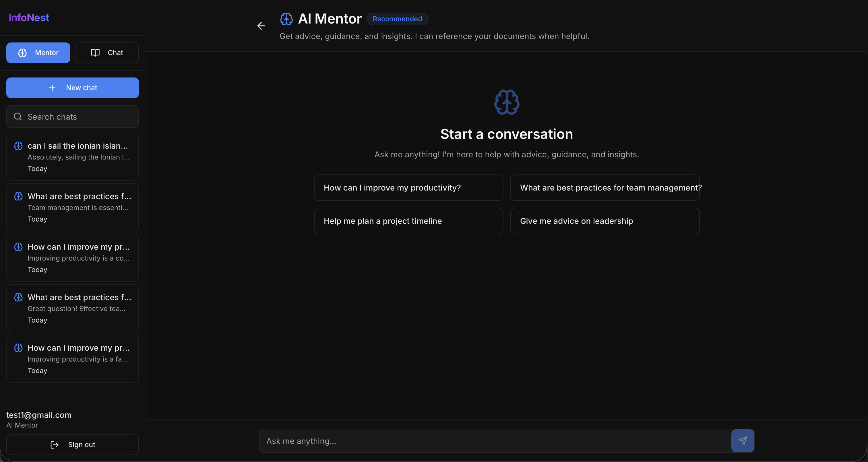This screenshot has height=462, width=868.
Task: Click the send message paper-plane icon
Action: click(x=742, y=440)
